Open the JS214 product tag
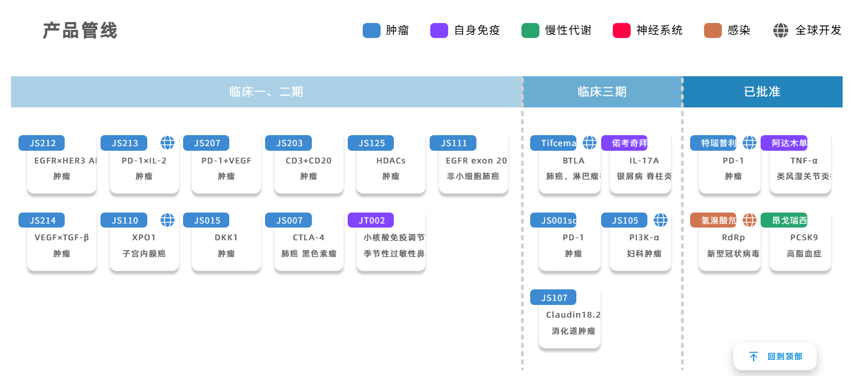Image resolution: width=868 pixels, height=376 pixels. tap(42, 220)
